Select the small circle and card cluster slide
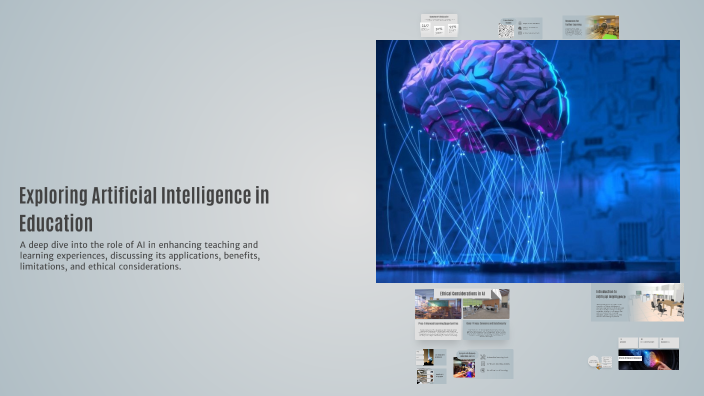Image resolution: width=704 pixels, height=396 pixels. [600, 362]
